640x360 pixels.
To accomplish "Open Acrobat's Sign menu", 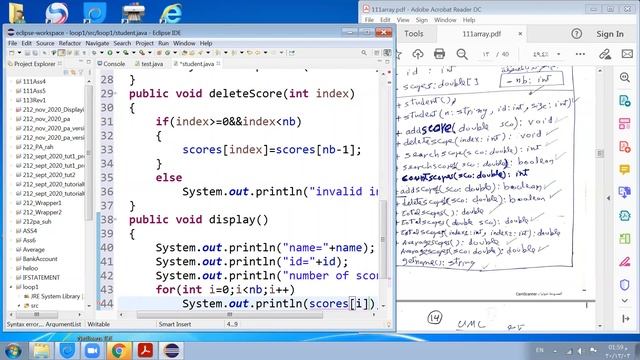I will pos(421,20).
